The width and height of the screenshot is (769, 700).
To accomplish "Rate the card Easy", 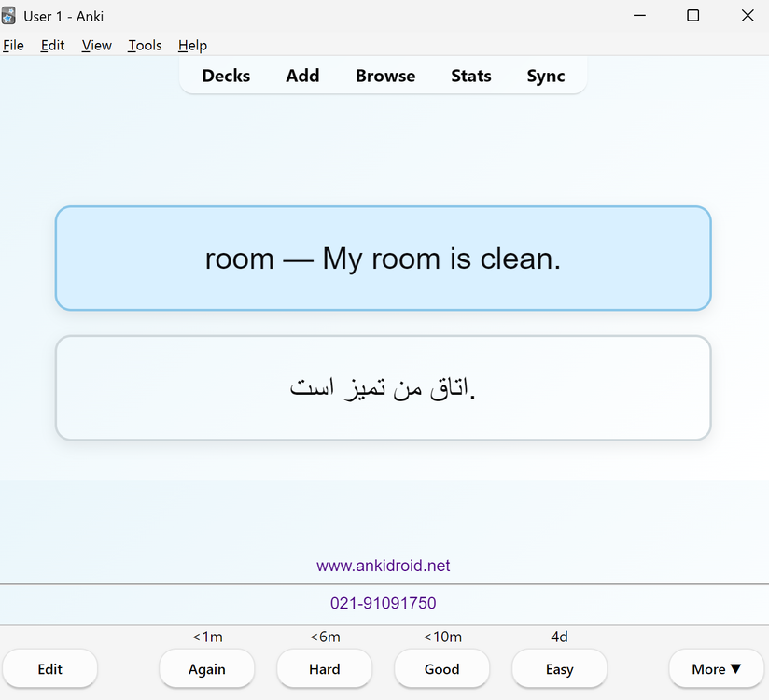I will [x=560, y=668].
